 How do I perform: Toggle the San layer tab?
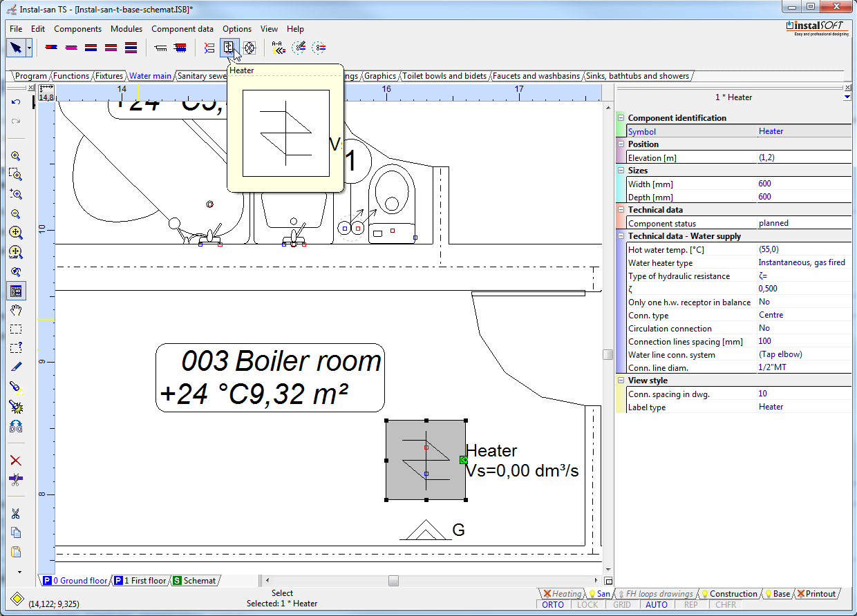coord(599,594)
